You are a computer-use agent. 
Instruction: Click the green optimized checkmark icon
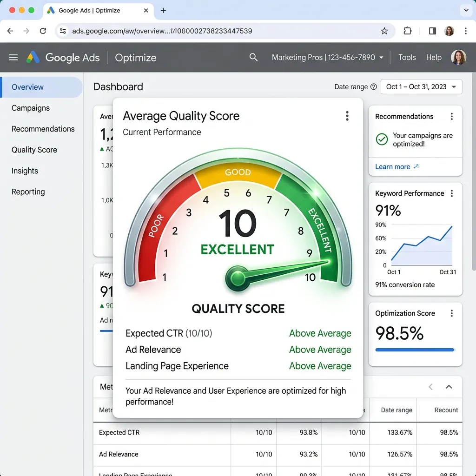[x=382, y=139]
